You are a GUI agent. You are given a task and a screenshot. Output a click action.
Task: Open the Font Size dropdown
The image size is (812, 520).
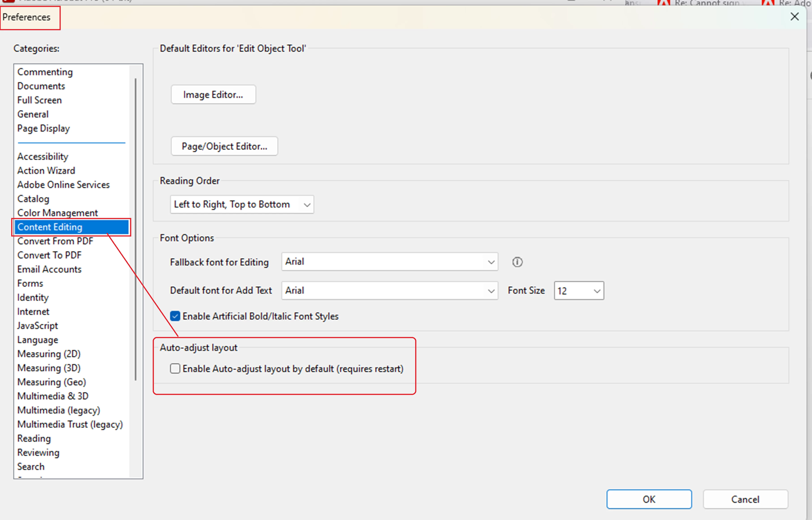(x=579, y=291)
